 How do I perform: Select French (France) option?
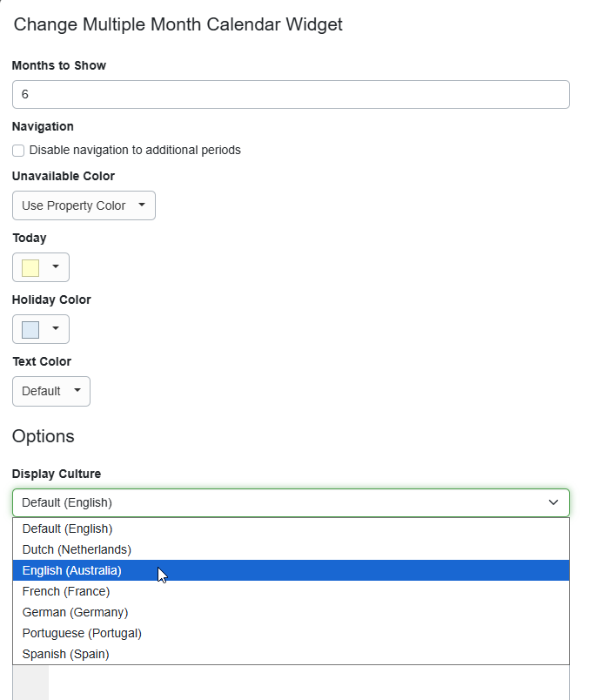coord(66,591)
